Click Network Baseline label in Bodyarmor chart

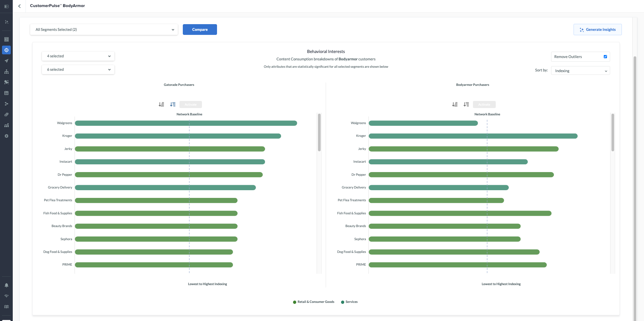487,114
